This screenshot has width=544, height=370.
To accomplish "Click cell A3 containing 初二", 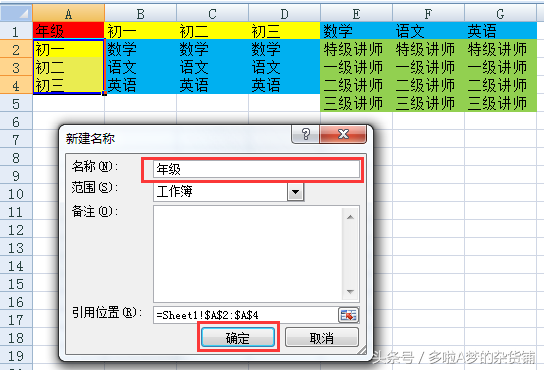I will (69, 67).
